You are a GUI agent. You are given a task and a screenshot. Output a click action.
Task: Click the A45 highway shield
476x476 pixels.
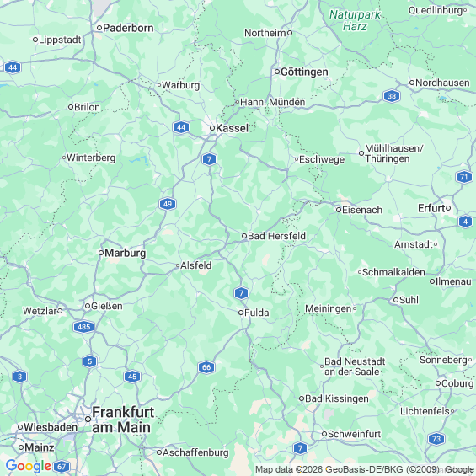click(132, 377)
